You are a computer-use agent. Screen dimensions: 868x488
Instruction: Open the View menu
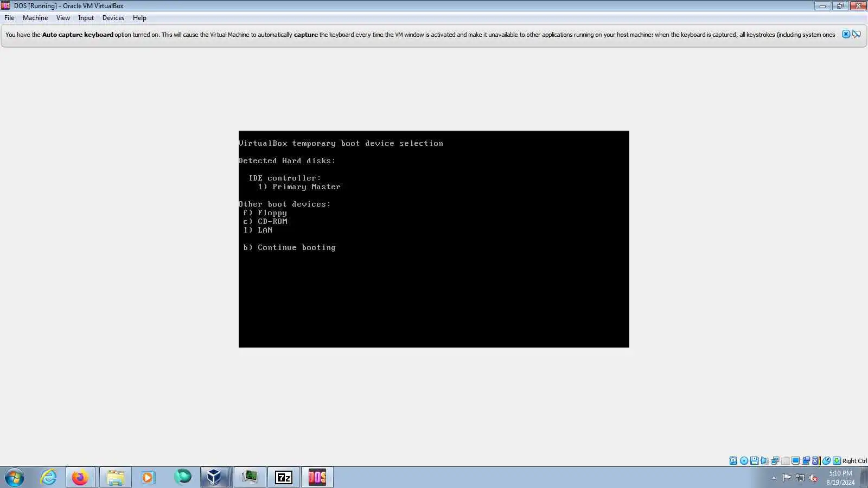pos(63,18)
